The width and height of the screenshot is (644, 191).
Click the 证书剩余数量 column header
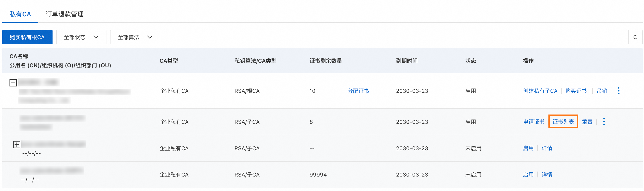coord(325,61)
